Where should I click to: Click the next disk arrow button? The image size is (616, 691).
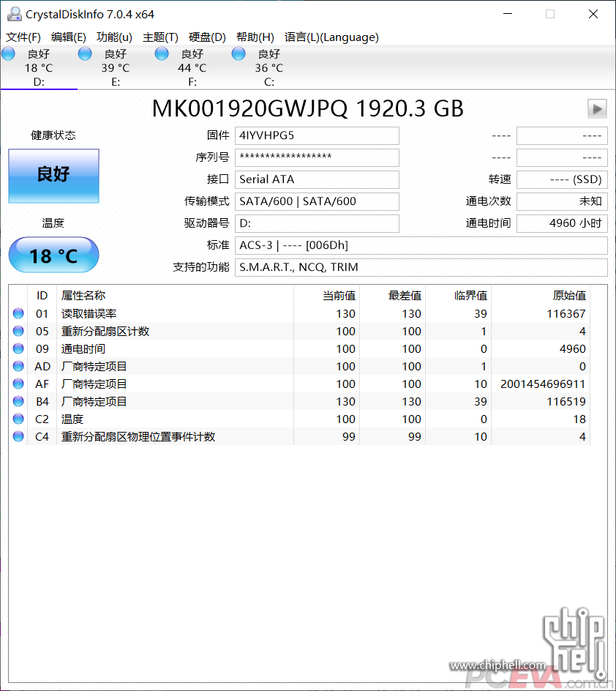tap(597, 108)
